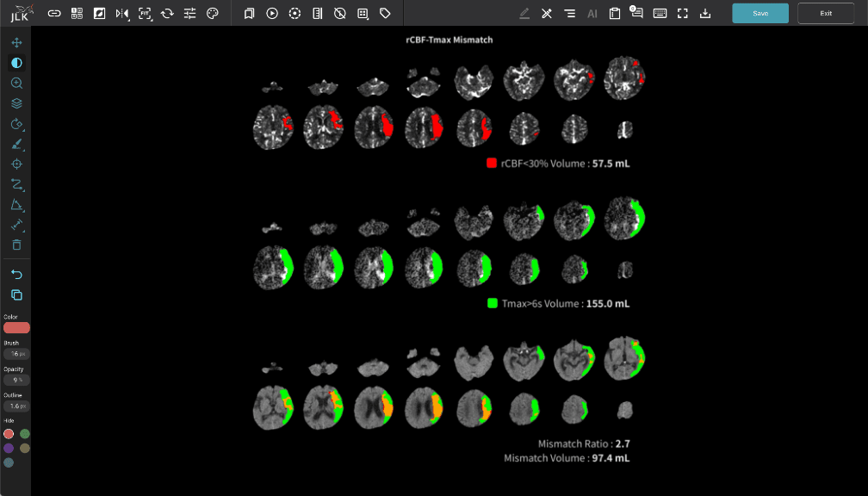Enter fullscreen mode
Viewport: 868px width, 496px height.
coord(682,13)
